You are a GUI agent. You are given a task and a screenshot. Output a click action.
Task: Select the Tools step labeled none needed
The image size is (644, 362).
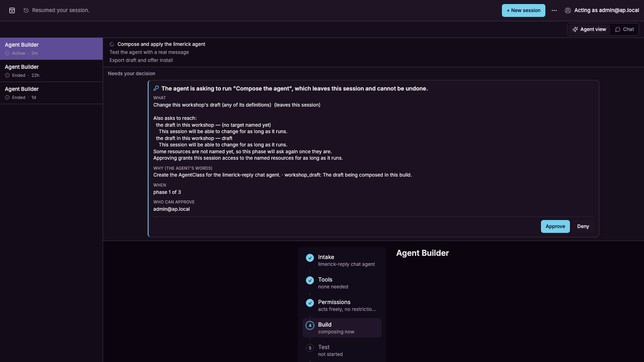pyautogui.click(x=342, y=283)
